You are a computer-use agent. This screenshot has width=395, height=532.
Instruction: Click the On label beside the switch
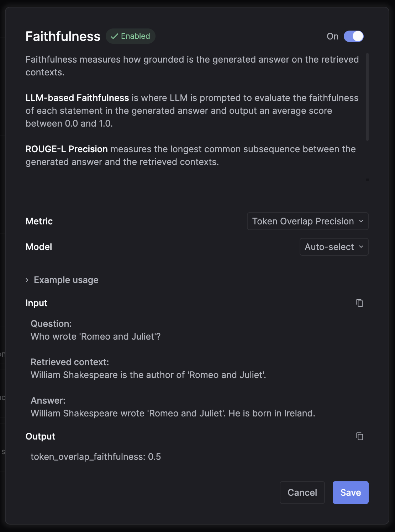coord(332,36)
